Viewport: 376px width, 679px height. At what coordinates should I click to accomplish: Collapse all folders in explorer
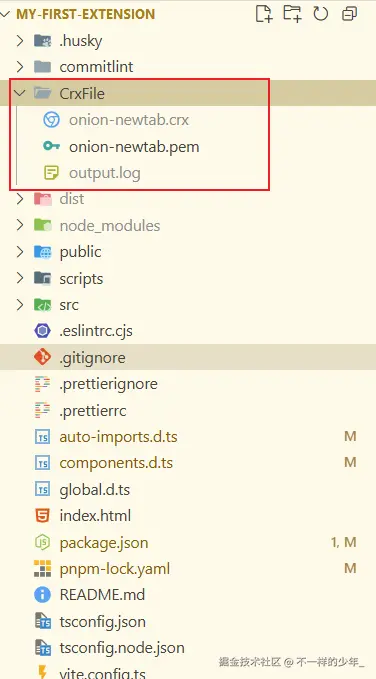(x=349, y=14)
